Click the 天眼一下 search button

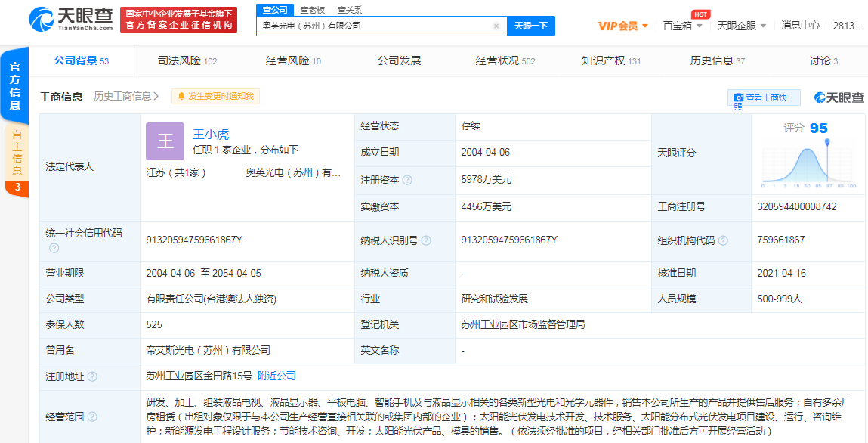[x=531, y=26]
